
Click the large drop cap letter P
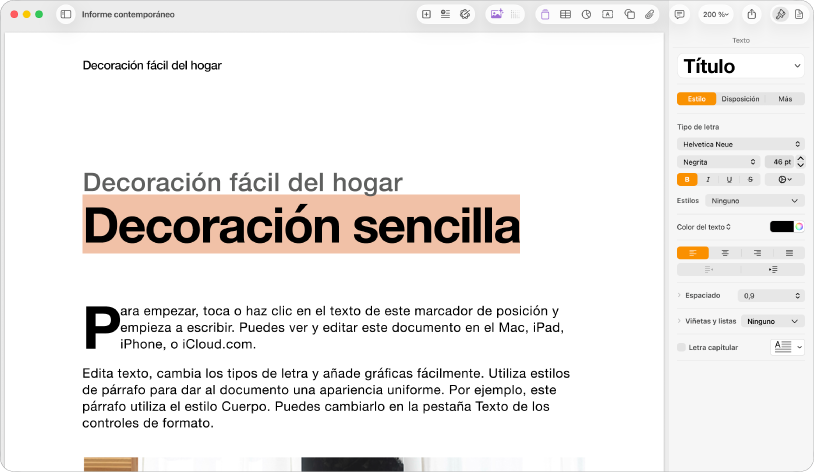tap(102, 327)
